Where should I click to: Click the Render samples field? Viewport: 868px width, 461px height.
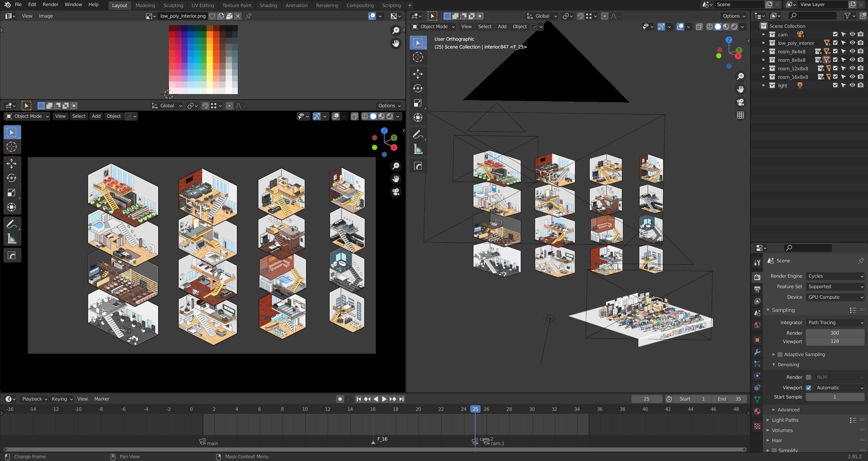coord(834,333)
